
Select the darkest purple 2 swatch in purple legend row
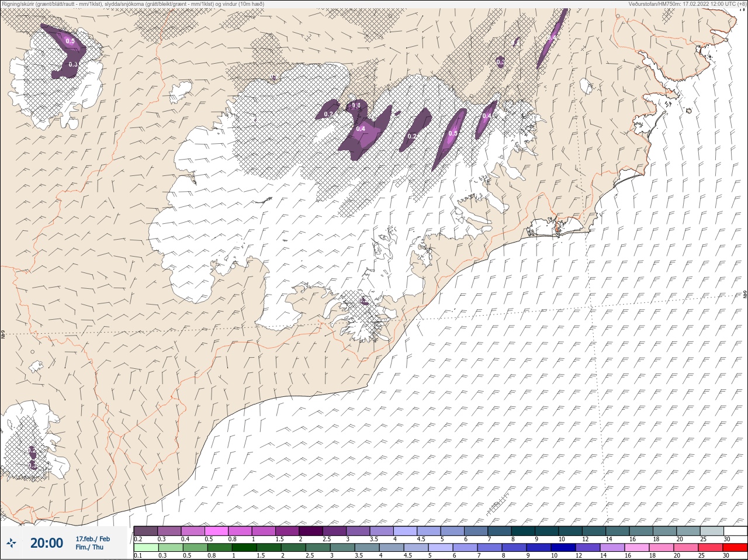tap(311, 531)
